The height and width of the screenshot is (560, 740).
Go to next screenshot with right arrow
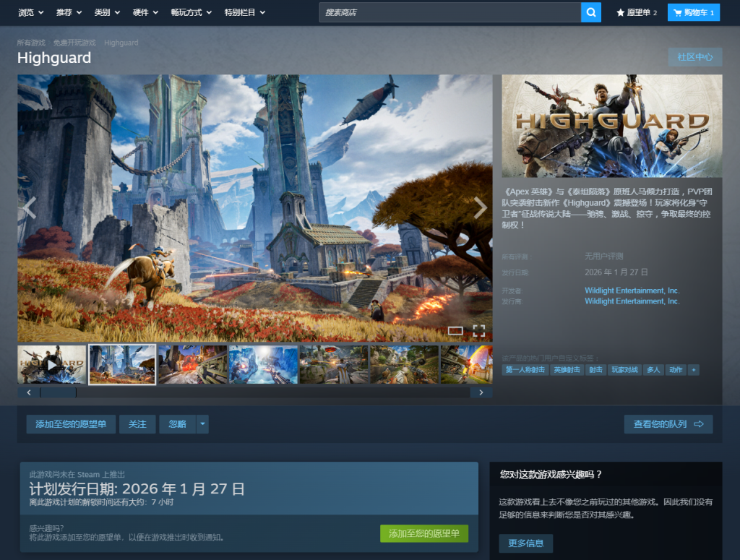point(480,208)
